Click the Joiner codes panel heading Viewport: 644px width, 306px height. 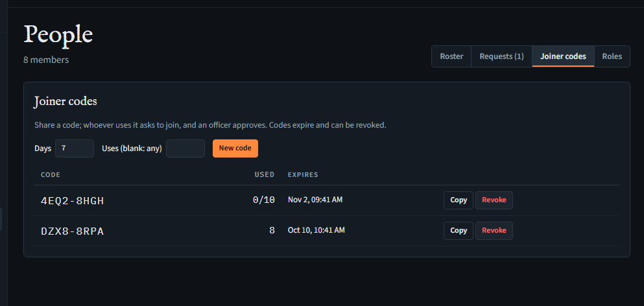coord(66,101)
